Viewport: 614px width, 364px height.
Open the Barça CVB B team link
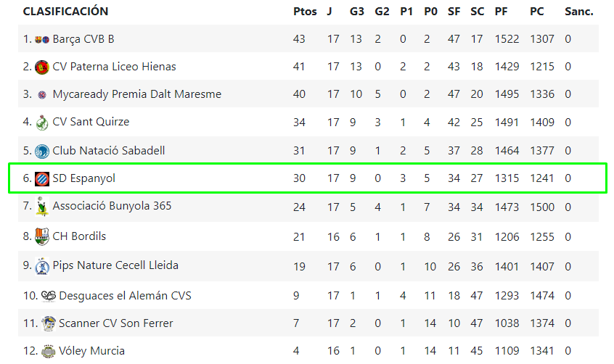pos(83,39)
